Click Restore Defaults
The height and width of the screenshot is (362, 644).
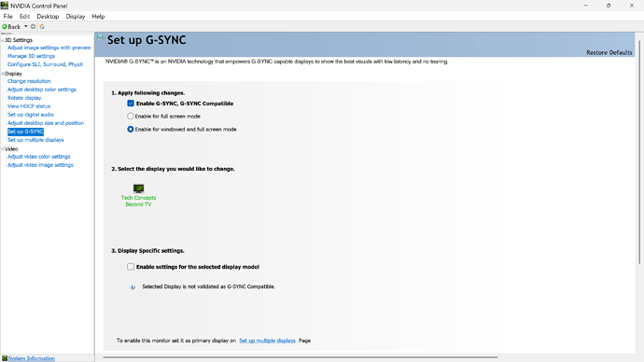[609, 52]
